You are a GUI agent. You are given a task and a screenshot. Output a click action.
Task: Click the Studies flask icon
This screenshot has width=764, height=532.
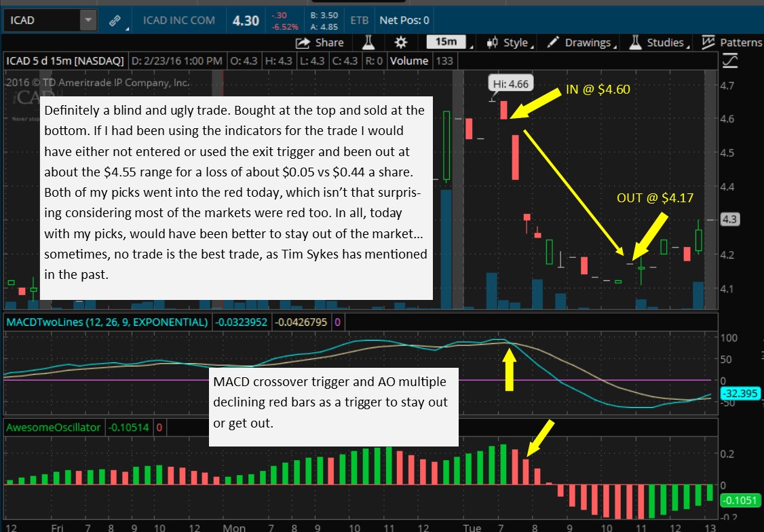[x=635, y=43]
